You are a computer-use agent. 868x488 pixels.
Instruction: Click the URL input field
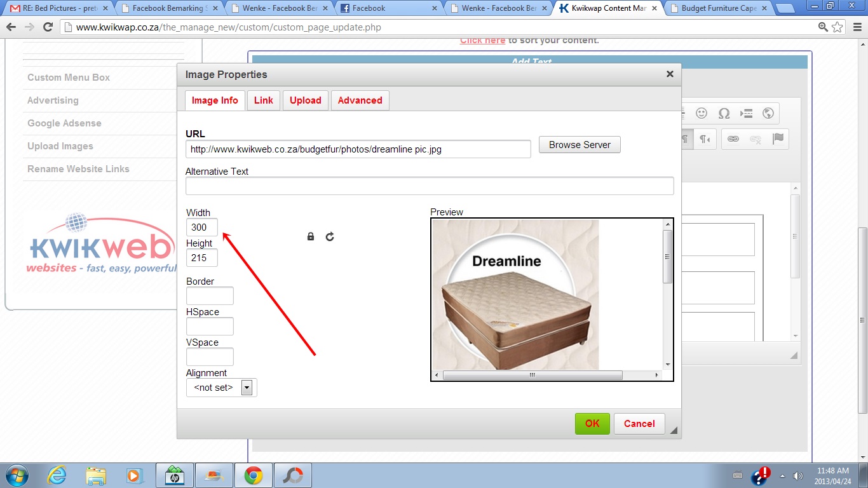pos(358,149)
